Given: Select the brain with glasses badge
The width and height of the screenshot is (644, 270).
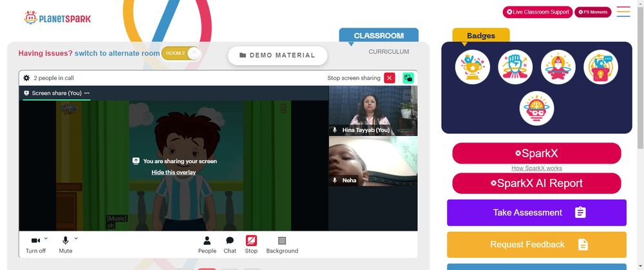Looking at the screenshot, I should 536,108.
